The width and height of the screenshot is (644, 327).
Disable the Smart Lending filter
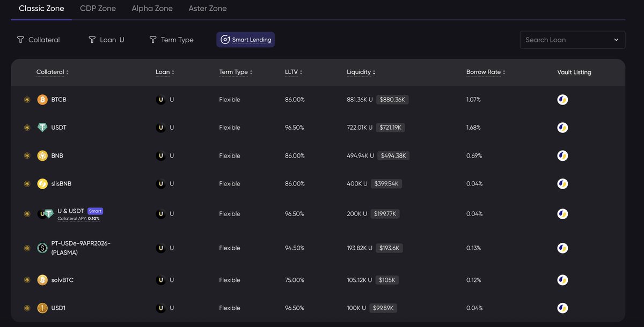[x=245, y=39]
